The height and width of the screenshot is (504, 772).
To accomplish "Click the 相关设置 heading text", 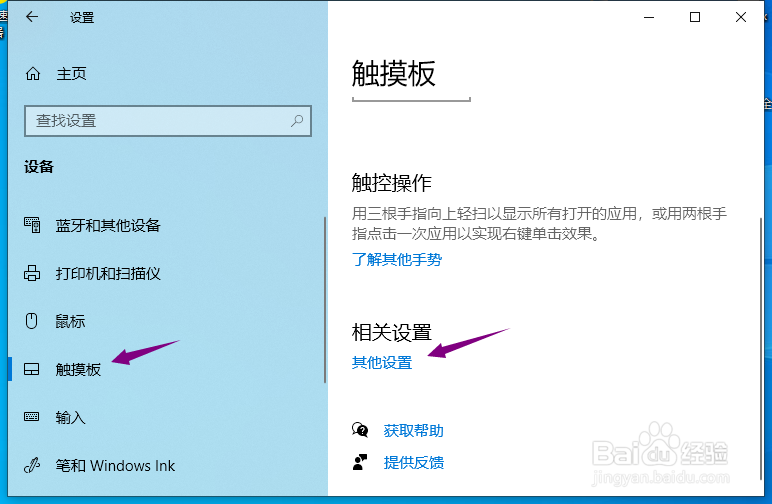I will pos(391,332).
